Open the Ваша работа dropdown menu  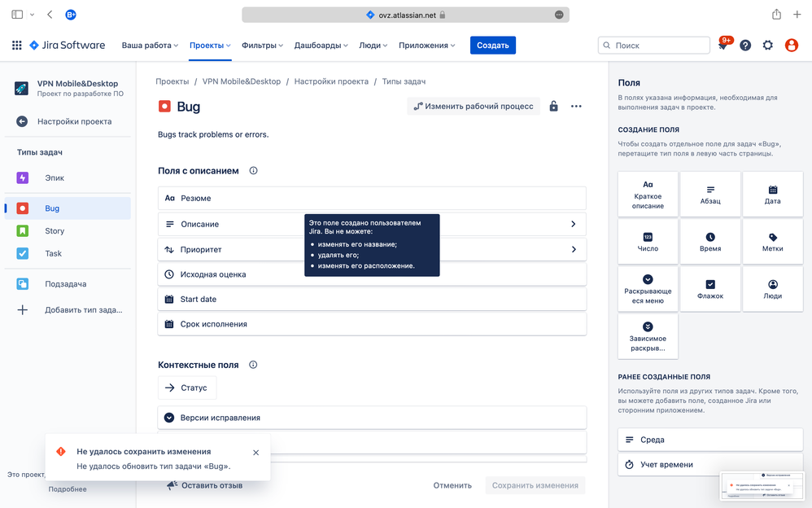(x=150, y=45)
